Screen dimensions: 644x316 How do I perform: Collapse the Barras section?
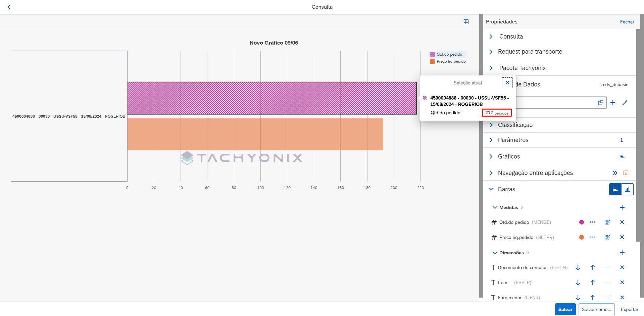(491, 189)
